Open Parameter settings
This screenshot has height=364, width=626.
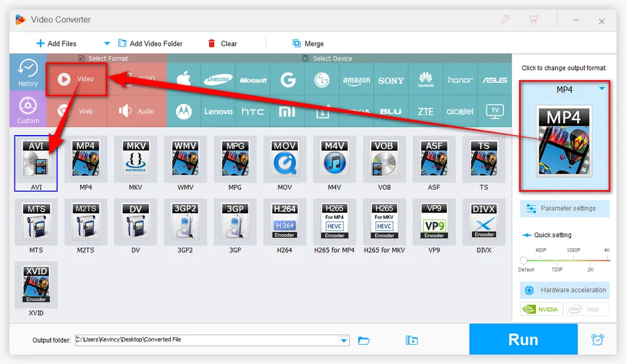tap(565, 208)
